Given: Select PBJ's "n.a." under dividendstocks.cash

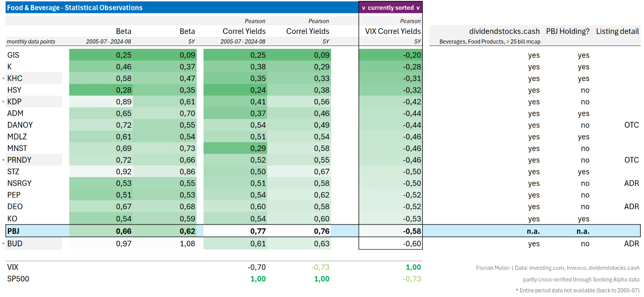Looking at the screenshot, I should point(533,231).
